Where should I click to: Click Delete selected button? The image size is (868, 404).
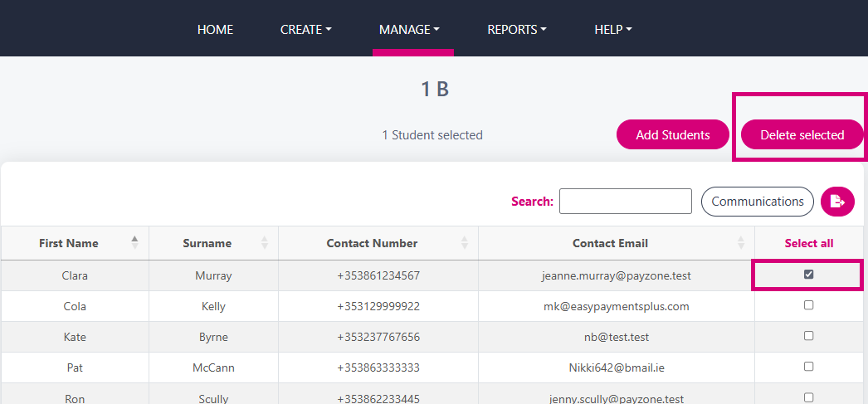[802, 134]
